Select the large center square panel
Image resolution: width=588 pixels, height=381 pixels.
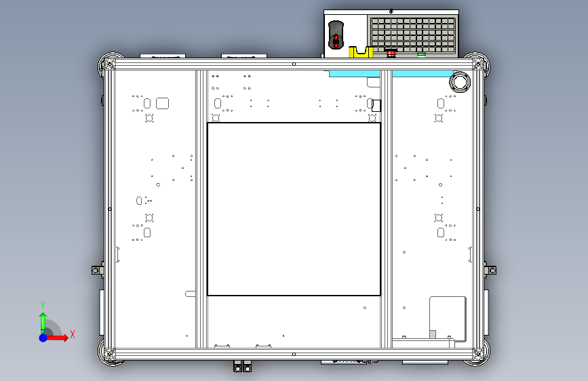[x=294, y=209]
